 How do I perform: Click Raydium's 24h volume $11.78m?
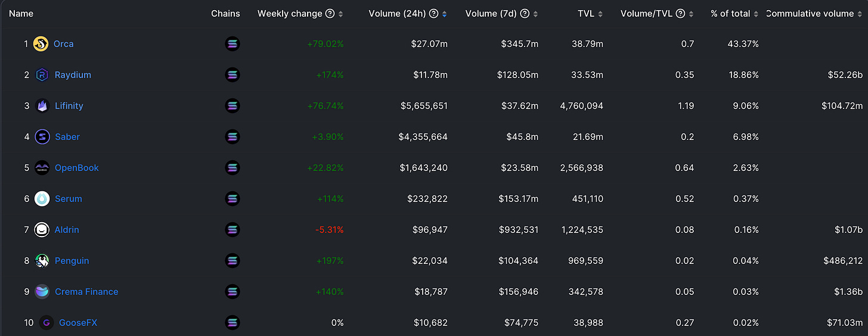[430, 74]
